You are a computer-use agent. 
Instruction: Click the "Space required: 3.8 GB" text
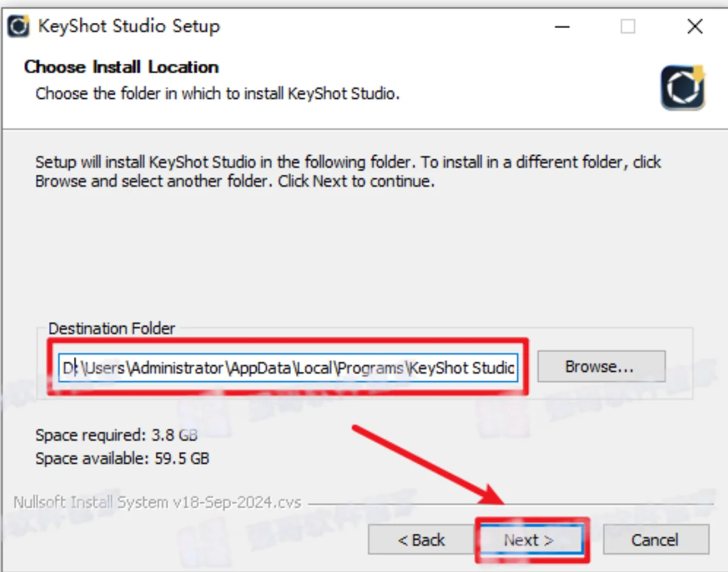[x=117, y=435]
